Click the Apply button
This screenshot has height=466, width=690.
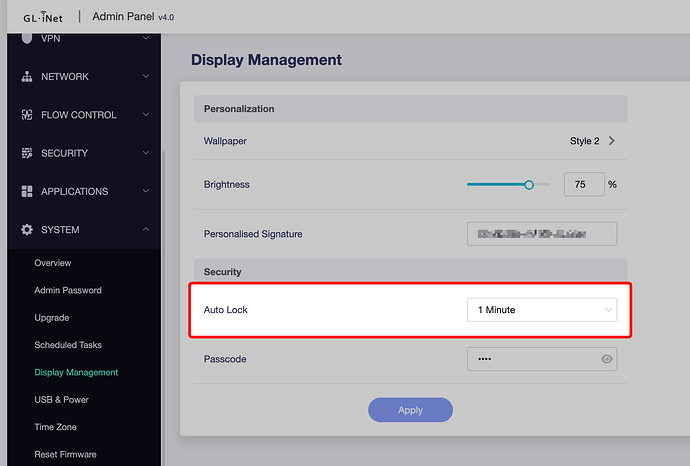pyautogui.click(x=410, y=410)
